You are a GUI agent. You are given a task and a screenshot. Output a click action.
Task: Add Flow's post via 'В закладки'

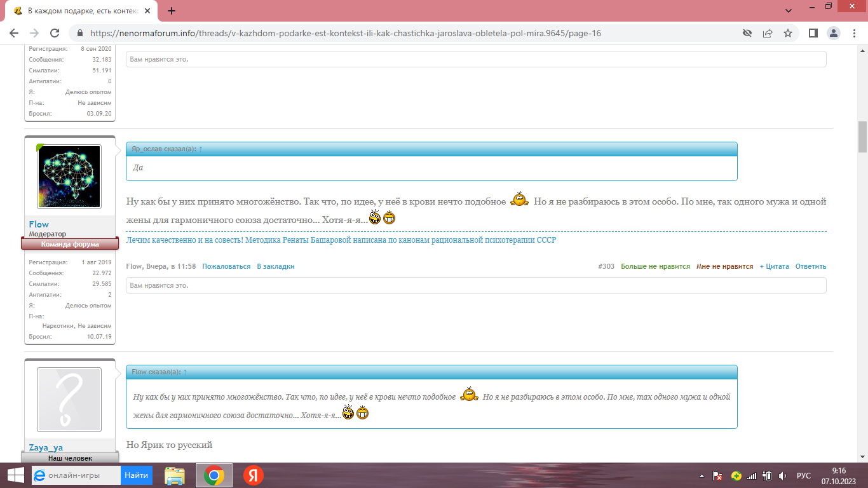[275, 267]
